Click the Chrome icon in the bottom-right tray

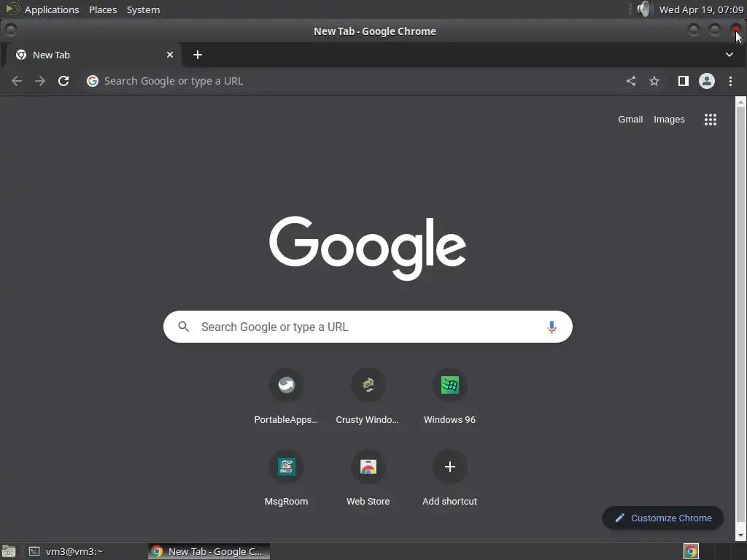pyautogui.click(x=692, y=551)
